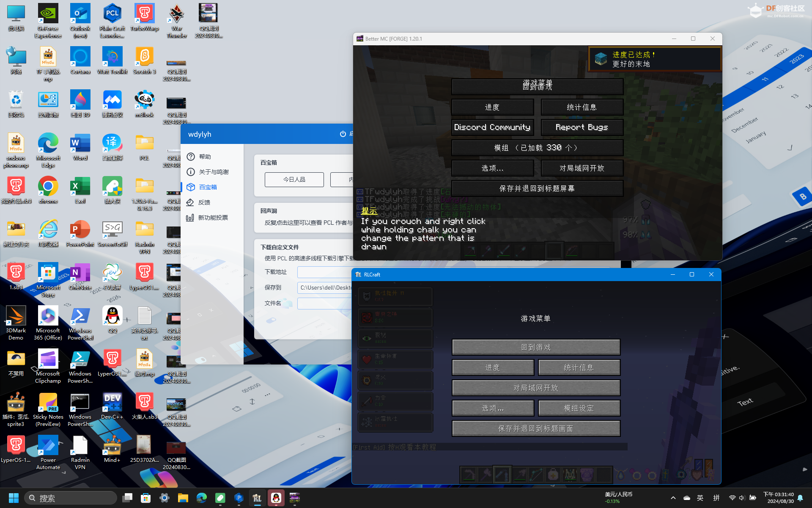This screenshot has width=812, height=508.
Task: Open the QQ icon in the taskbar
Action: click(276, 498)
